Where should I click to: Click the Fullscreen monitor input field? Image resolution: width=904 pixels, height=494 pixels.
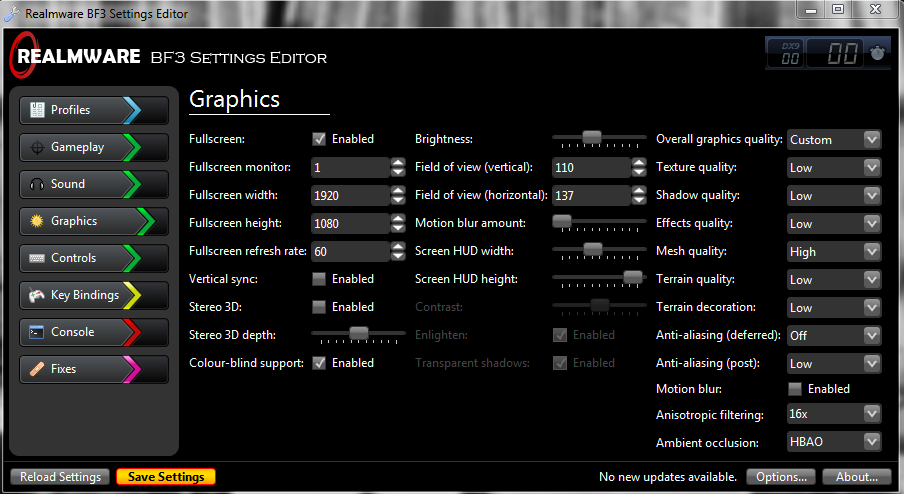pyautogui.click(x=351, y=168)
